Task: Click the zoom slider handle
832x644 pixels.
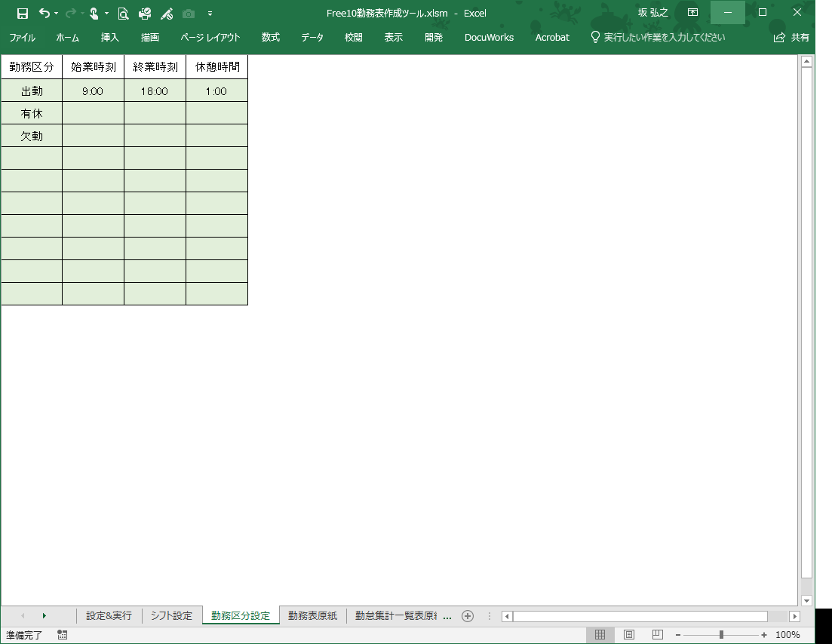Action: [721, 635]
